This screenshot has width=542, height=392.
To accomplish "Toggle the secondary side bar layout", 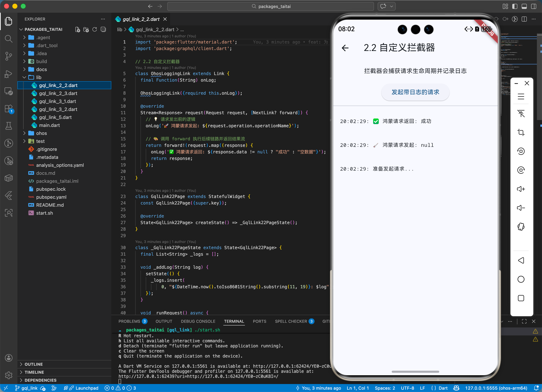I will 533,7.
